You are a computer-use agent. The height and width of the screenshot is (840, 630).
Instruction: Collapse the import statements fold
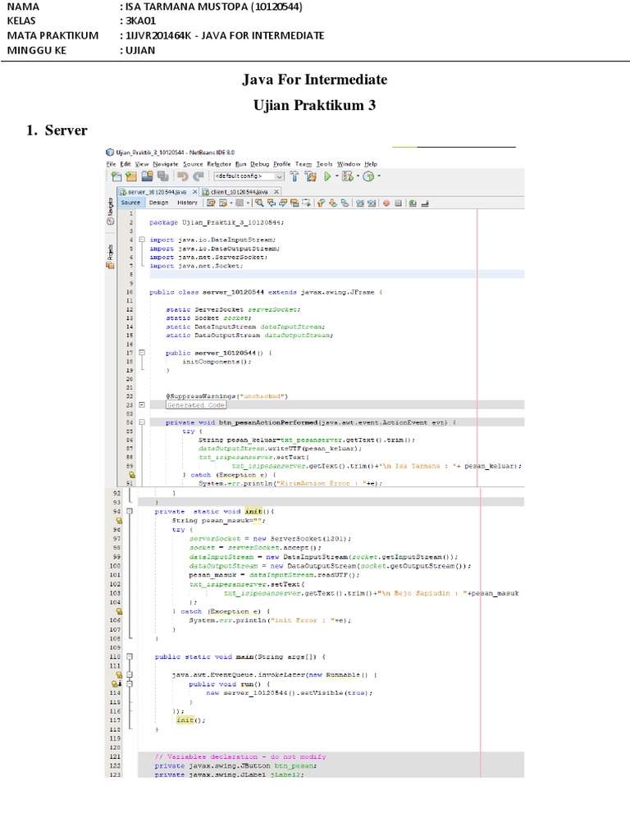click(142, 240)
